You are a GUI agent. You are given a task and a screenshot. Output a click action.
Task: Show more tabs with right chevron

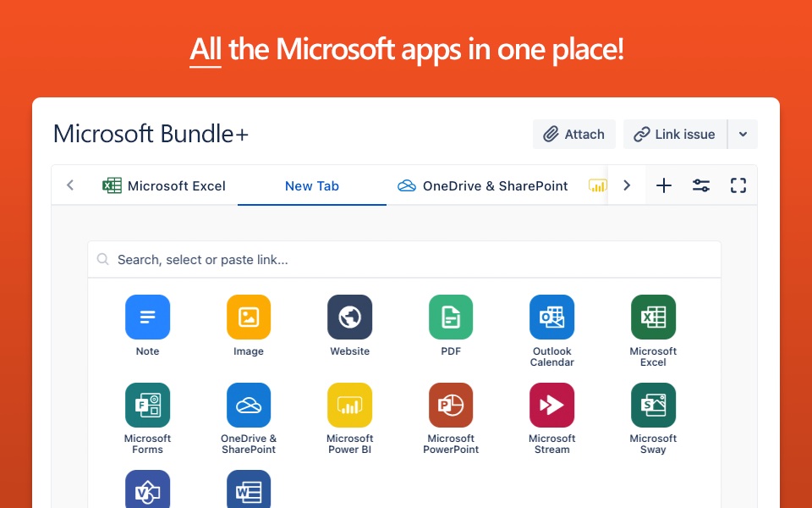point(627,185)
